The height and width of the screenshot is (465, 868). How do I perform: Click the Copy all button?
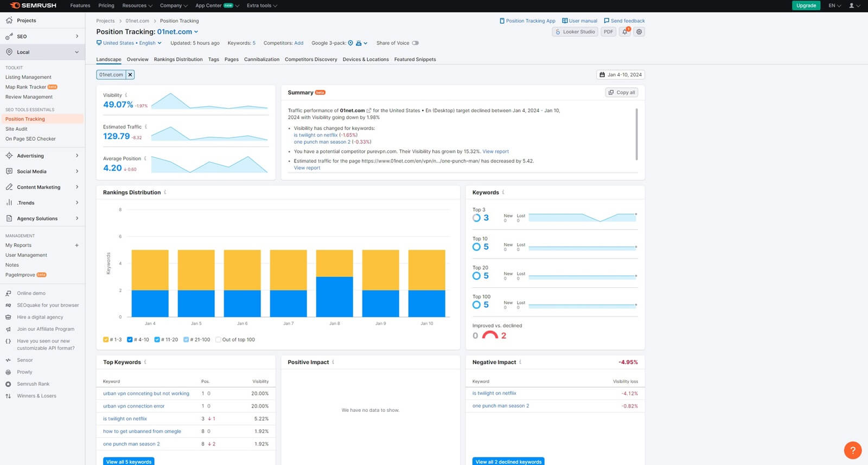(622, 93)
